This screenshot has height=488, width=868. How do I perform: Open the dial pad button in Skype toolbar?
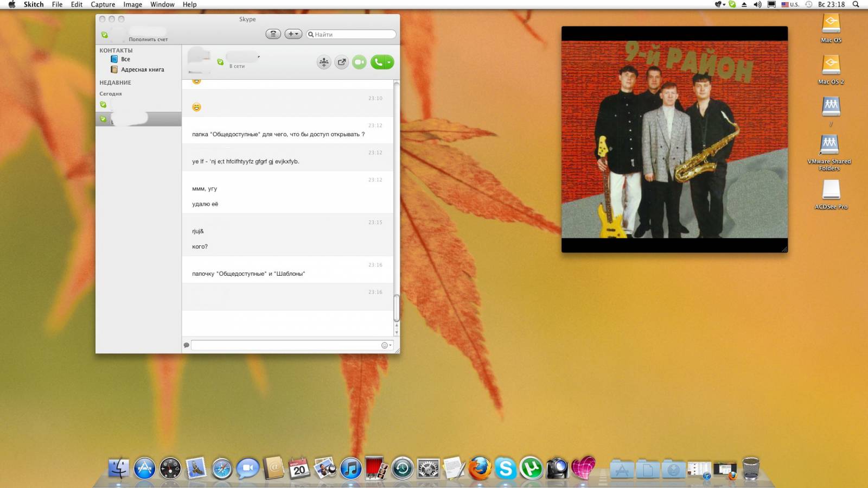click(273, 34)
